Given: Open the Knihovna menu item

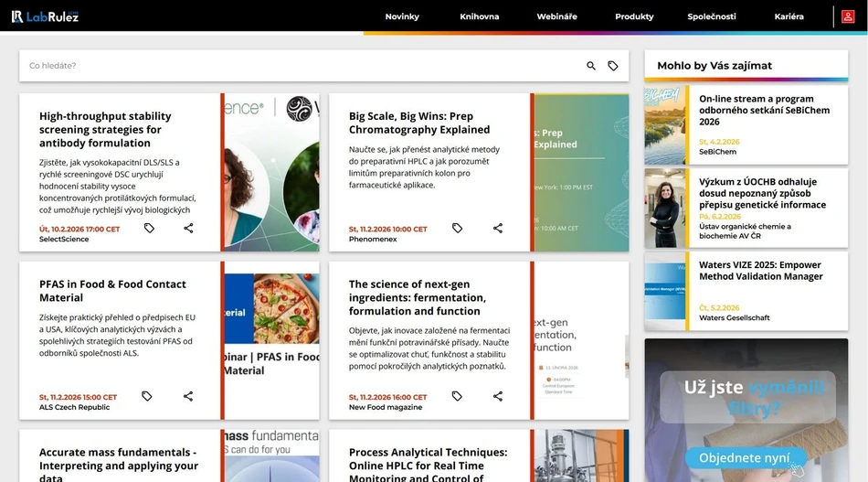Looking at the screenshot, I should [480, 16].
